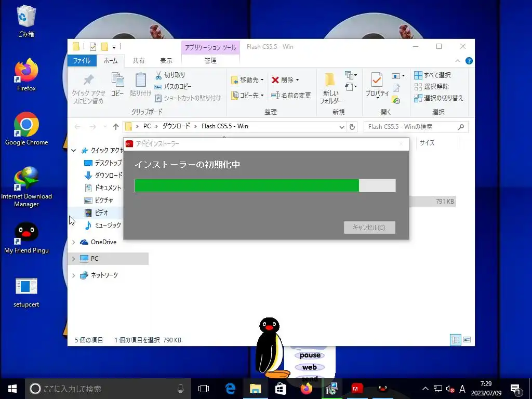Click the Copy icon in the ribbon

click(x=117, y=84)
